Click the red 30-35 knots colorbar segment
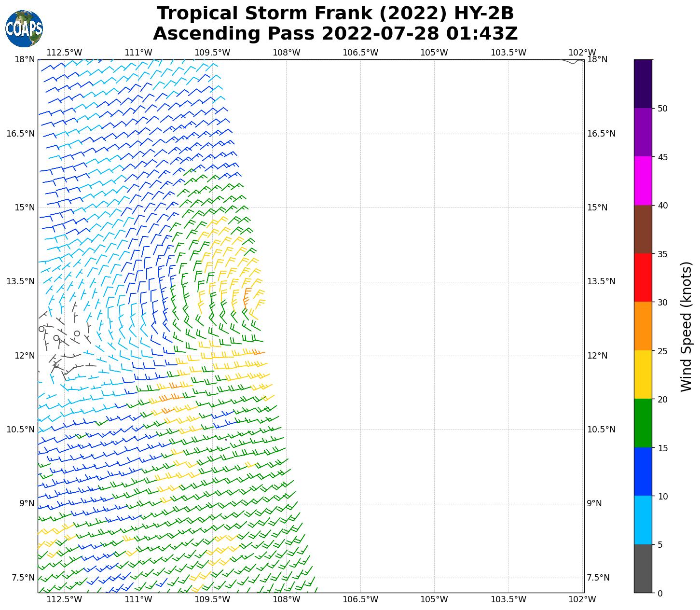 [643, 277]
